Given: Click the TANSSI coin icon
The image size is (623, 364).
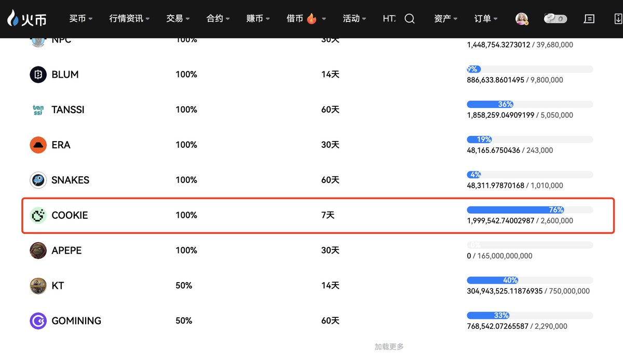Looking at the screenshot, I should 38,110.
